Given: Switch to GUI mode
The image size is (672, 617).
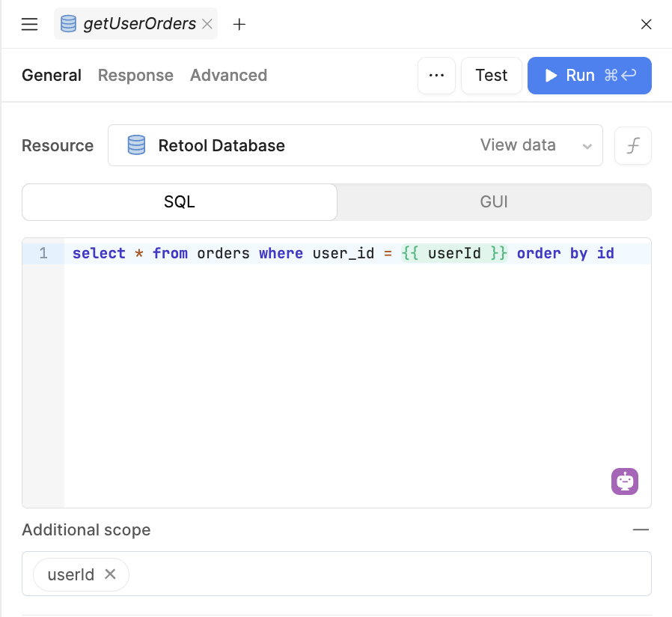Looking at the screenshot, I should [x=494, y=202].
